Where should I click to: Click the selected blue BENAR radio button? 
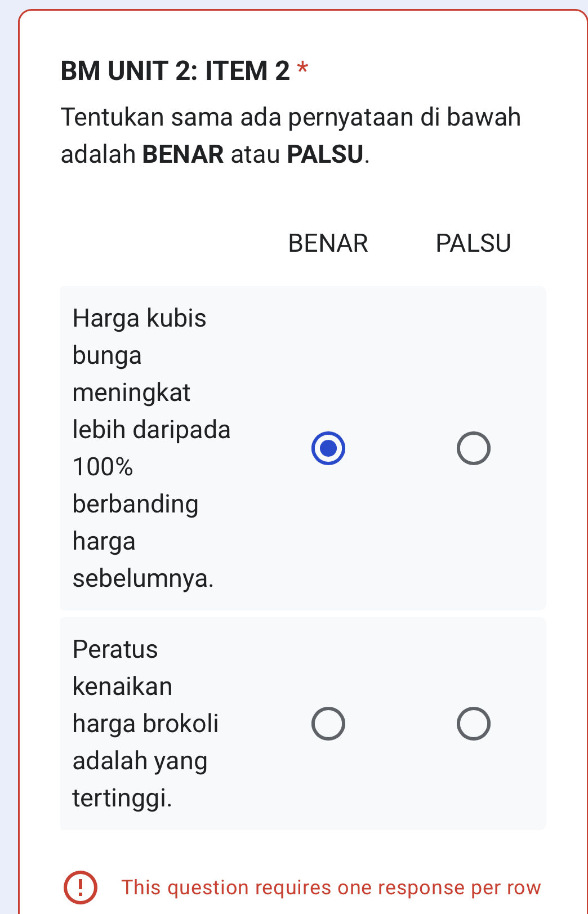tap(329, 448)
